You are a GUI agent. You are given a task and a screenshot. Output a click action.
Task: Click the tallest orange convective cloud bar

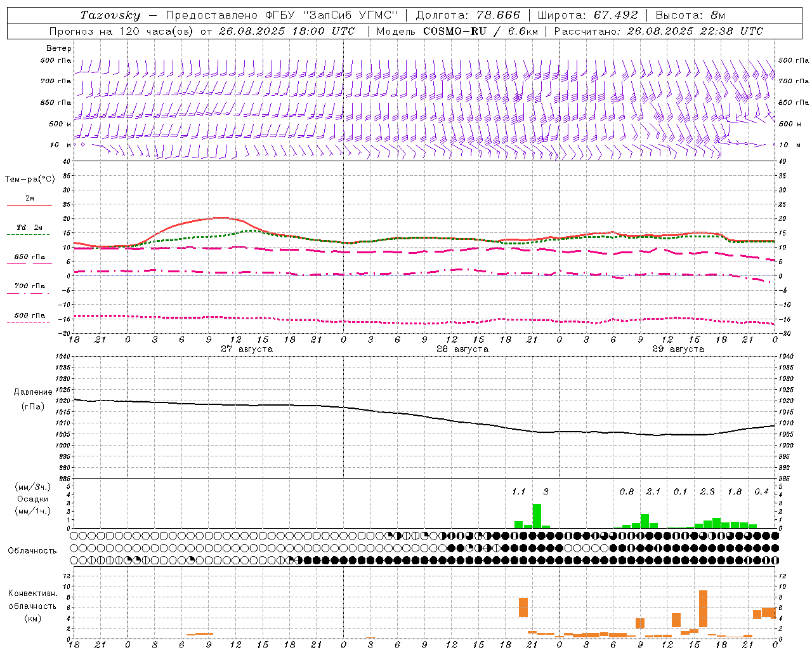pos(703,609)
